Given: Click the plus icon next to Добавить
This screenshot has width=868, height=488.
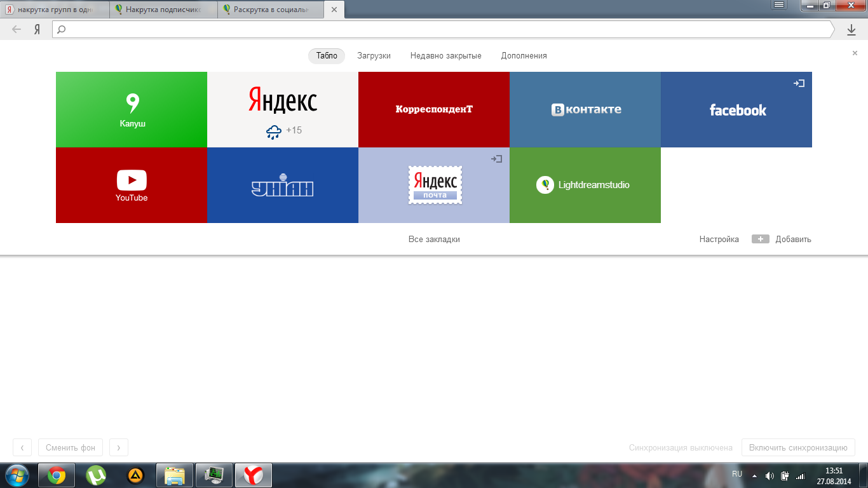Looking at the screenshot, I should [761, 239].
